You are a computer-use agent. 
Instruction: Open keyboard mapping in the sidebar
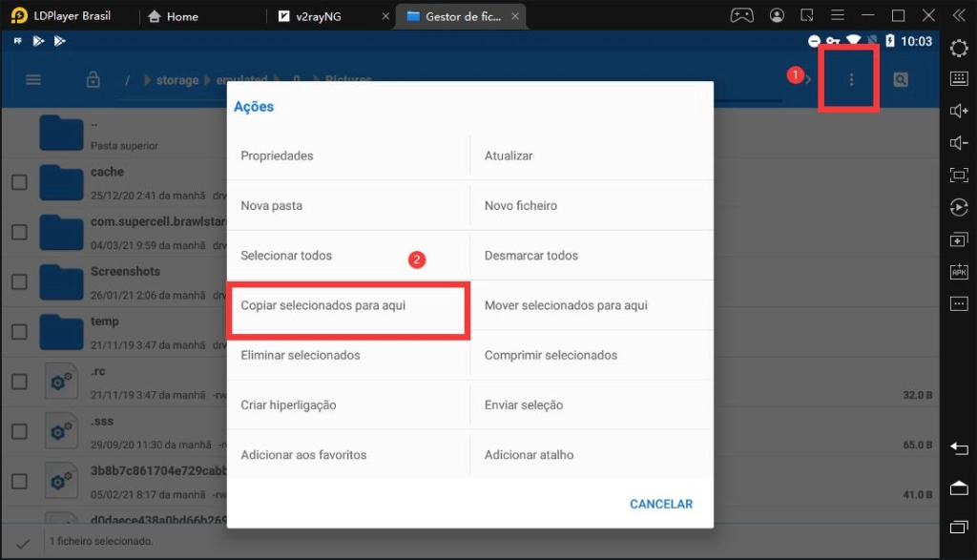(959, 79)
